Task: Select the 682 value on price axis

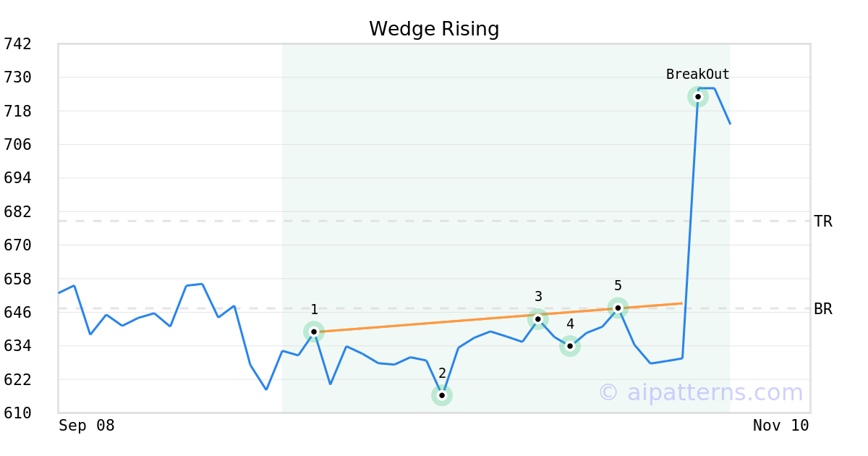Action: (18, 212)
